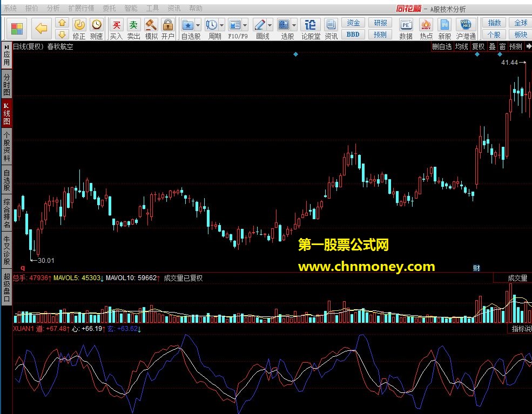The height and width of the screenshot is (414, 532).
Task: Open the 扩展行情 menu
Action: [81, 8]
